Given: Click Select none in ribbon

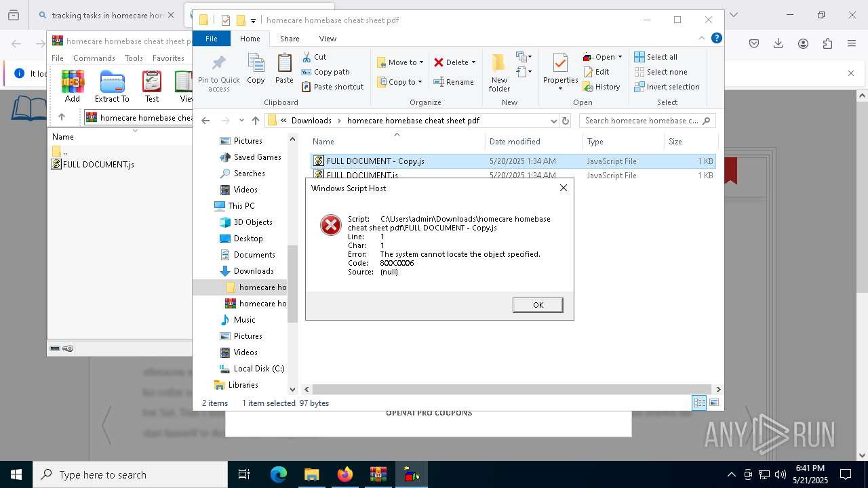Looking at the screenshot, I should coord(660,72).
